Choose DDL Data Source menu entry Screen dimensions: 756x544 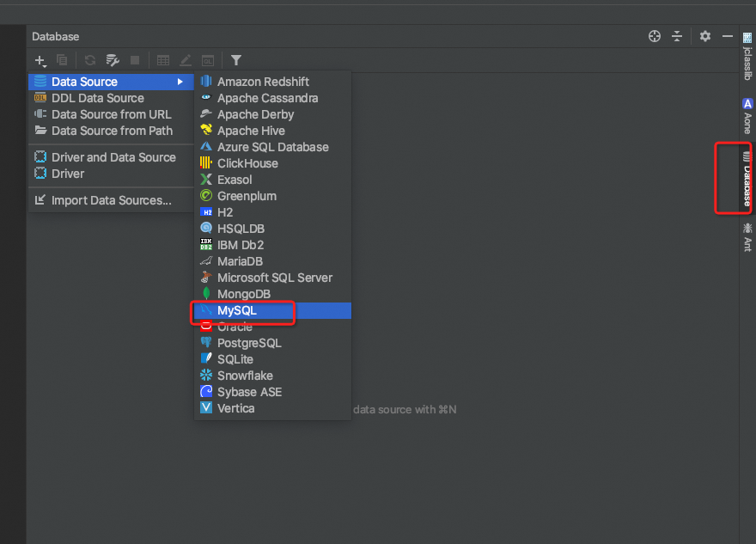tap(112, 98)
